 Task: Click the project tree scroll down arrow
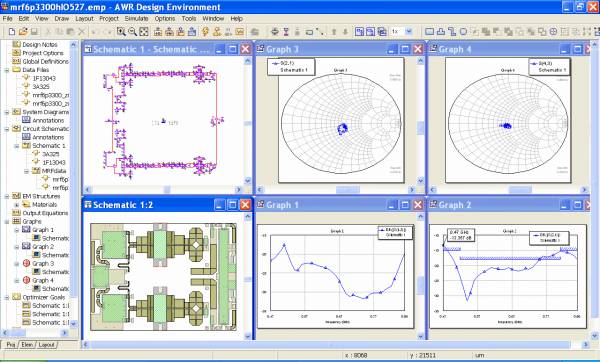point(73,324)
